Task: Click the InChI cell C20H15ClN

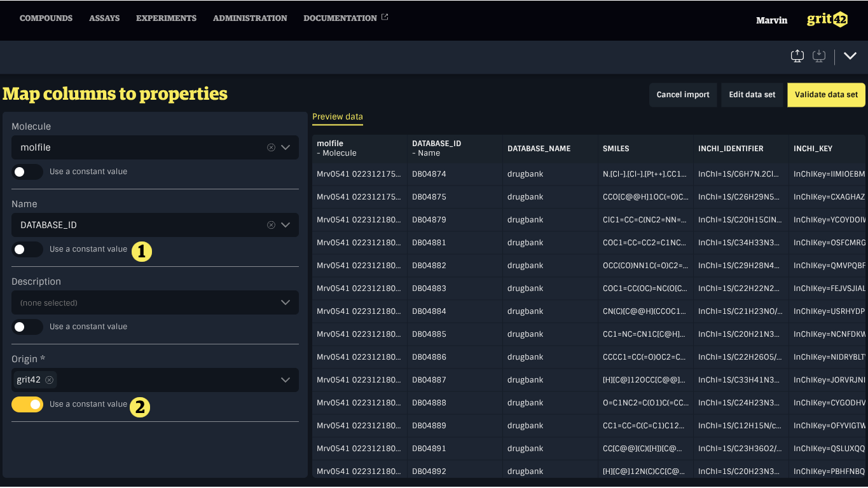Action: point(741,220)
